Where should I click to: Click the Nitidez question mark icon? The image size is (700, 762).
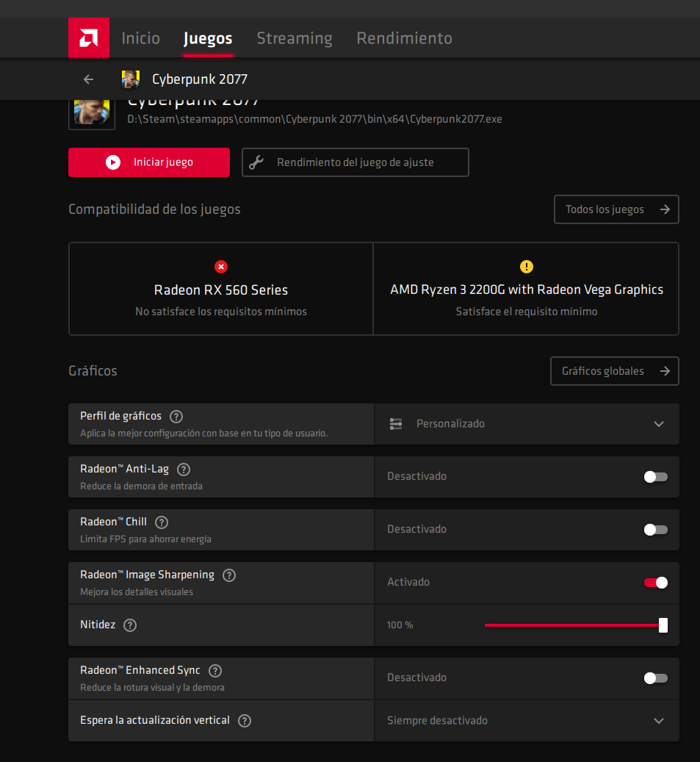(130, 625)
